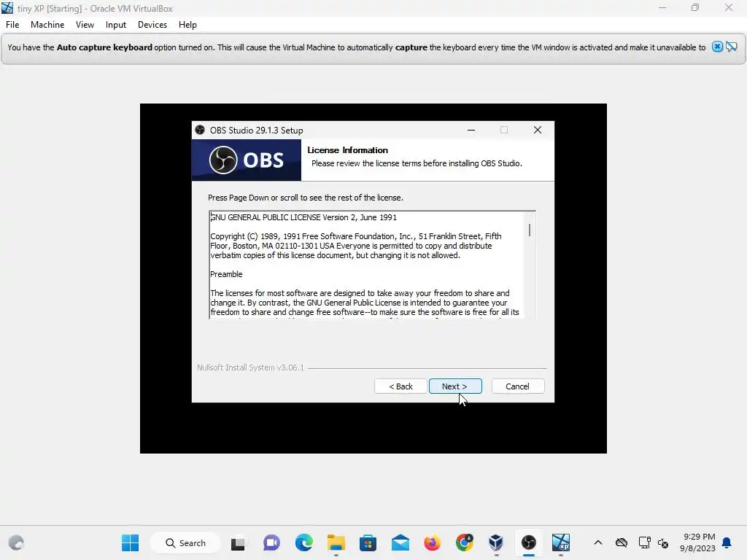Open the Machine menu
The image size is (747, 560).
coord(47,25)
